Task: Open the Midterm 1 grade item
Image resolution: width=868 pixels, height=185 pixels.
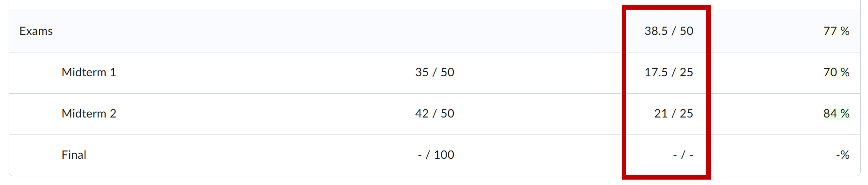Action: coord(89,72)
